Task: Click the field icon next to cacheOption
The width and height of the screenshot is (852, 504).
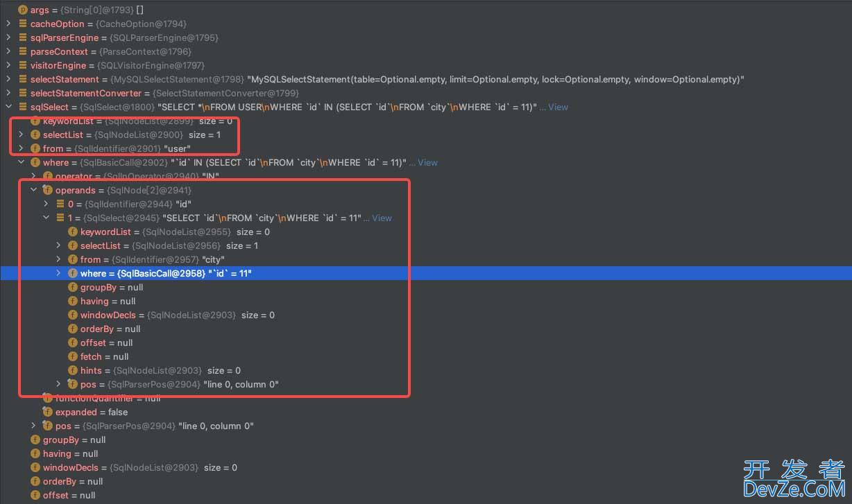Action: 23,24
